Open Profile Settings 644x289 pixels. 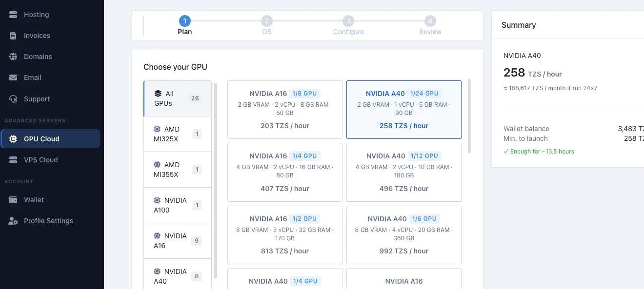click(51, 221)
